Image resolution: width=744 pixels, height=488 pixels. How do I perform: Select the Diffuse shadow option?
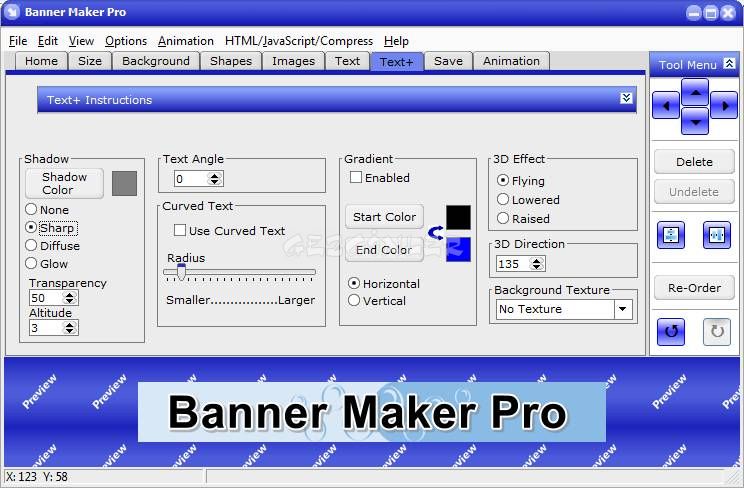[31, 245]
